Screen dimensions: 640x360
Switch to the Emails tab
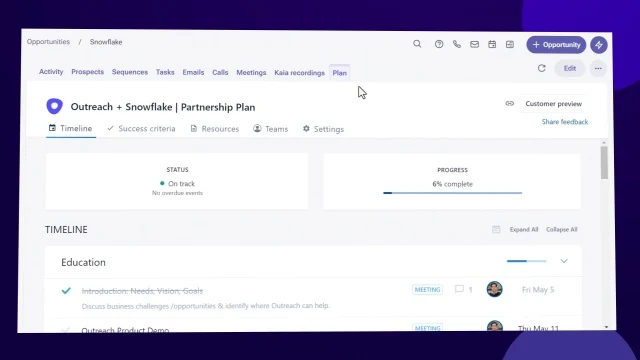193,72
